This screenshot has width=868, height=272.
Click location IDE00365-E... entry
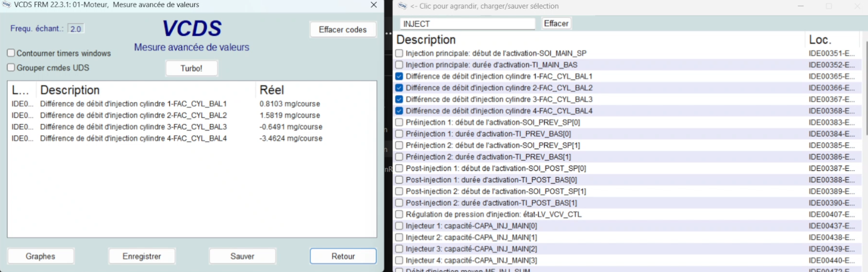click(x=831, y=76)
